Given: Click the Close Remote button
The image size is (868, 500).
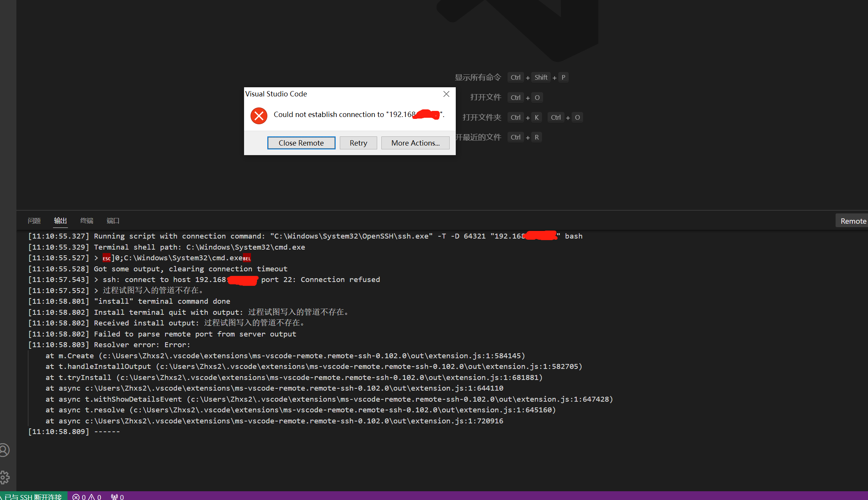Looking at the screenshot, I should 301,143.
